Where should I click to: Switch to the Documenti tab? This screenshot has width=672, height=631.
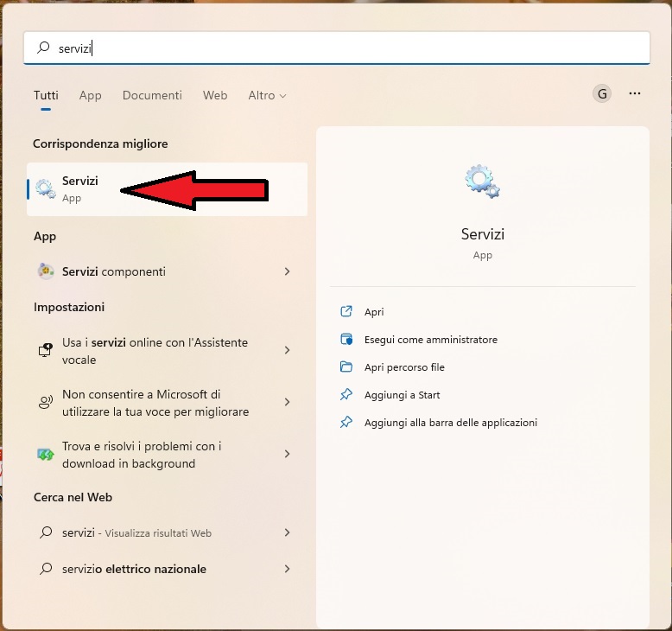[152, 95]
